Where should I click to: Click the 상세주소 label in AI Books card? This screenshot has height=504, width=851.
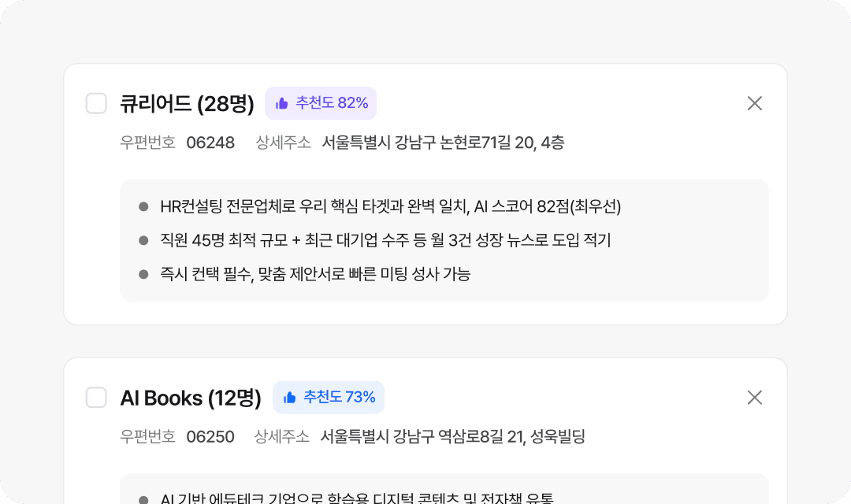pyautogui.click(x=281, y=436)
